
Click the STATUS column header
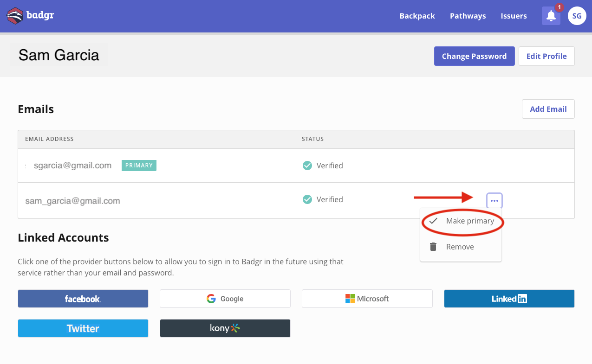click(x=312, y=139)
